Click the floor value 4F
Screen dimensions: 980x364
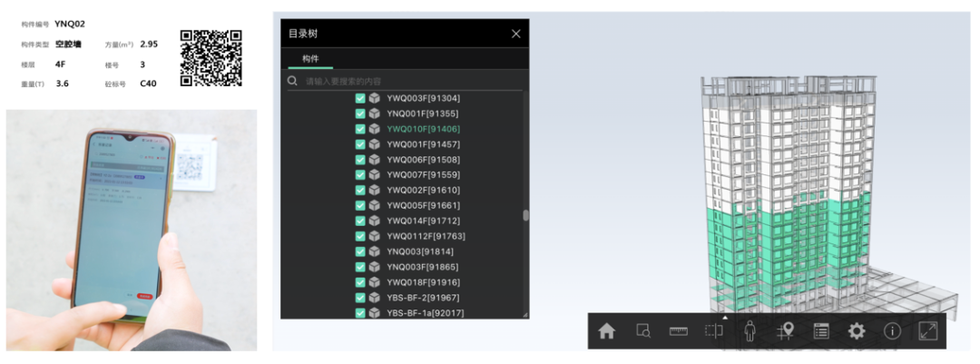click(60, 64)
